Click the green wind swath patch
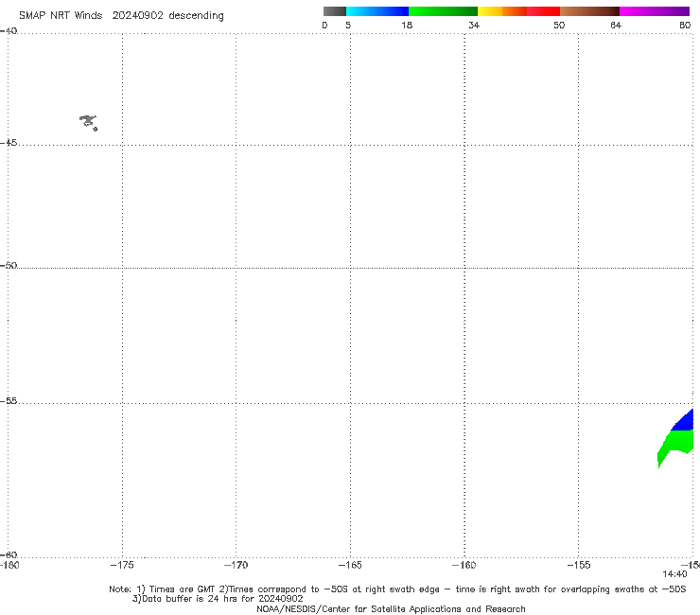Viewport: 700px width, 615px height. coord(675,447)
